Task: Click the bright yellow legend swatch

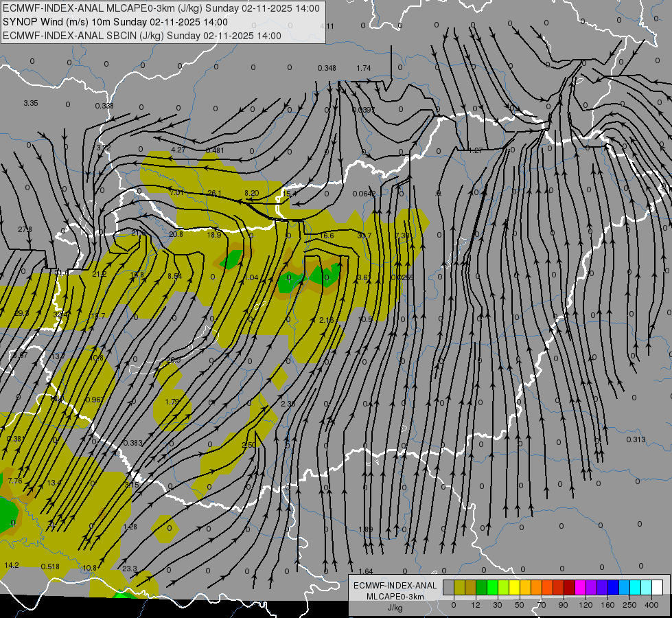Action: click(x=514, y=587)
